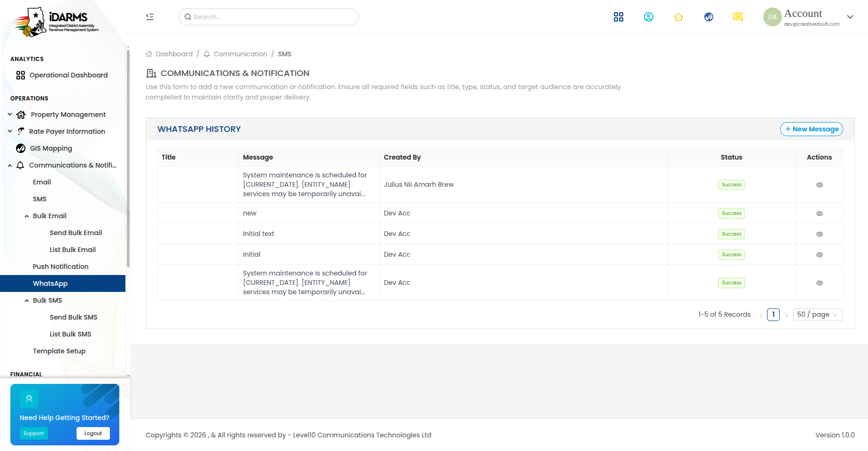Viewport: 868px width, 451px height.
Task: Click the Logout button
Action: point(93,433)
